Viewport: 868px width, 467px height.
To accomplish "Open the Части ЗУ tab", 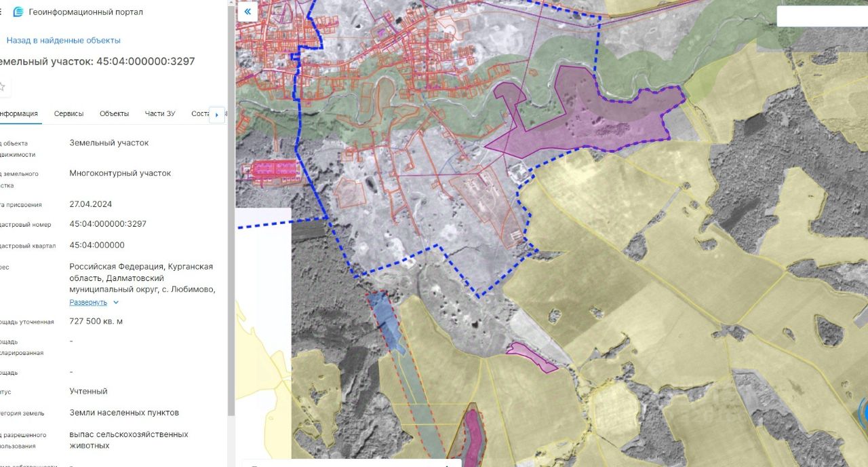I will 160,113.
